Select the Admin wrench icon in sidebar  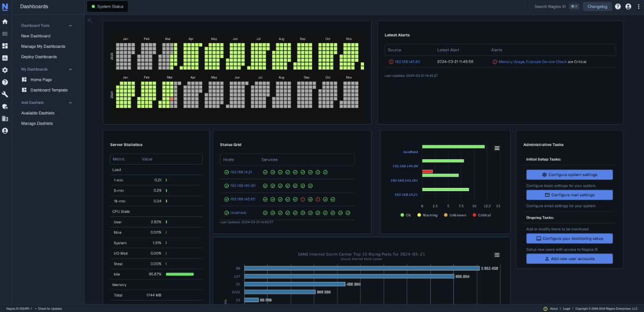tap(6, 94)
